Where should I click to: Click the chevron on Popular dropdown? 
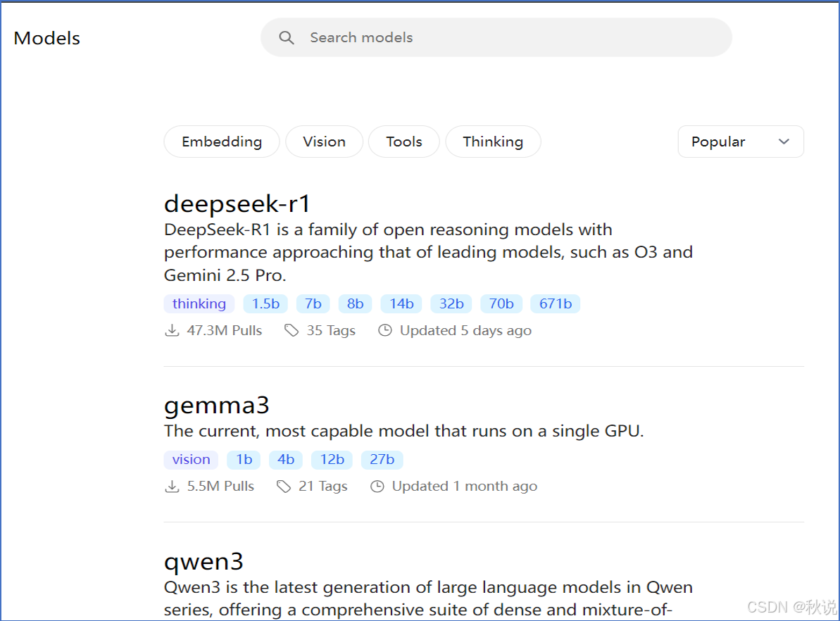(x=784, y=142)
